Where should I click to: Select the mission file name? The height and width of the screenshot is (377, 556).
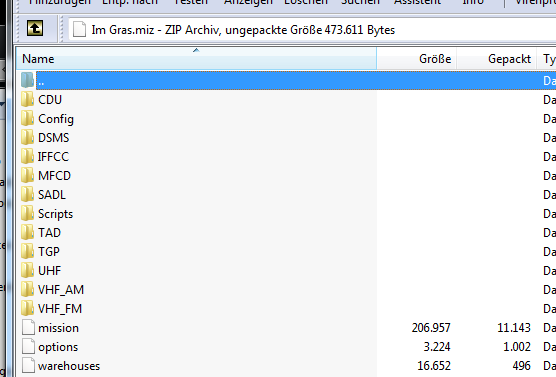[59, 328]
